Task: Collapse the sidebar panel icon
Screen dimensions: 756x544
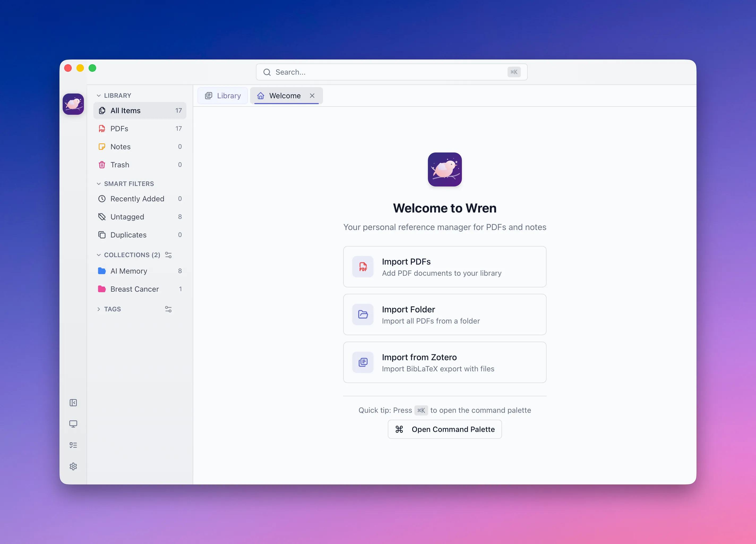Action: 73,403
